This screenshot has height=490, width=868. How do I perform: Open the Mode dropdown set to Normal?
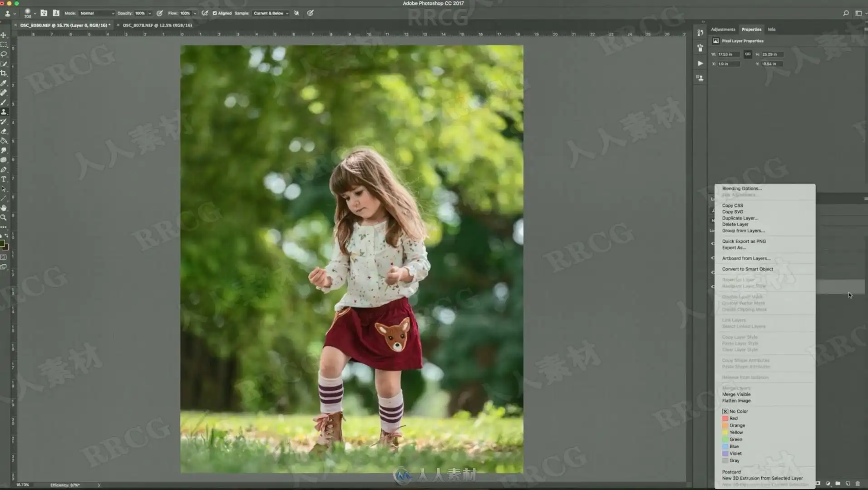(x=97, y=13)
